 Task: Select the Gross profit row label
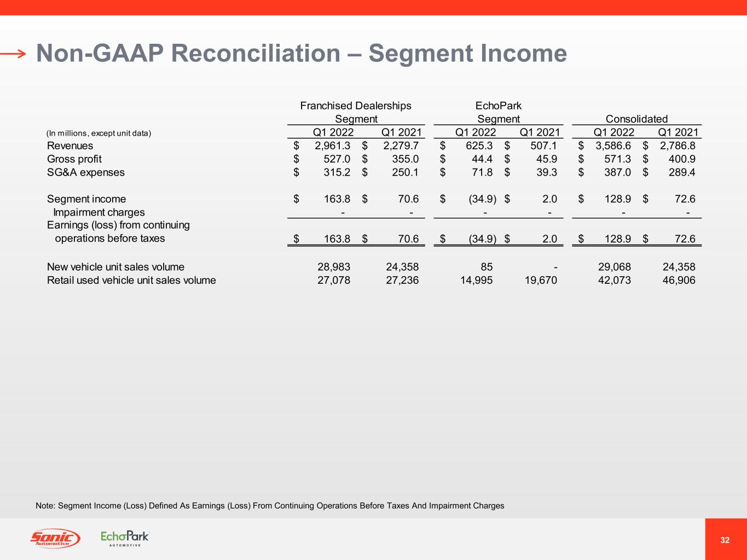coord(74,159)
